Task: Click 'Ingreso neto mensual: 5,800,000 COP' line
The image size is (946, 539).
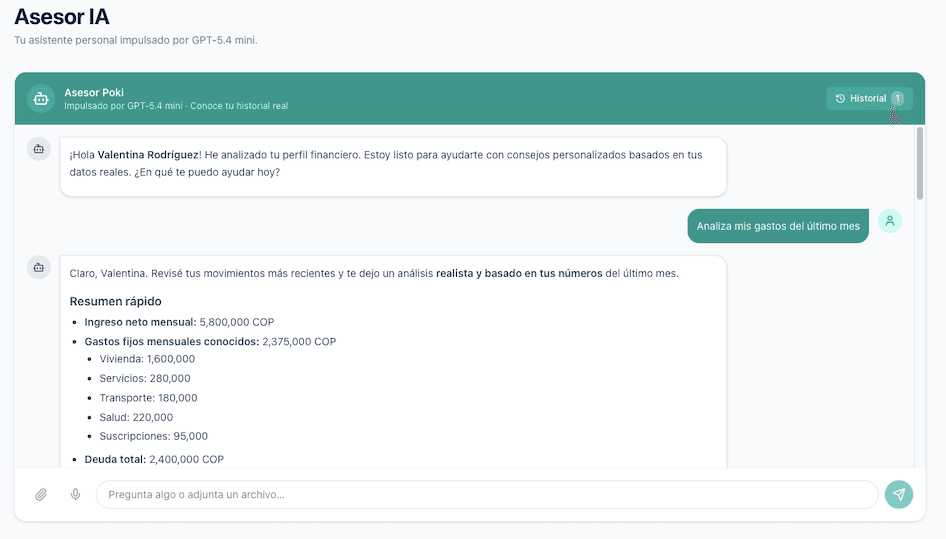Action: tap(179, 322)
